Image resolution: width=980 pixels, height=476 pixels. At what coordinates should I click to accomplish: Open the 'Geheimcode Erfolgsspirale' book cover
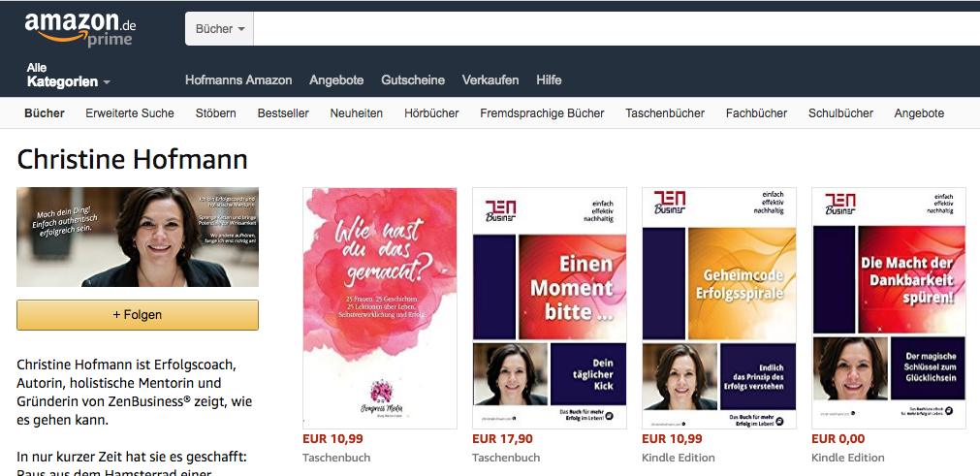[719, 308]
